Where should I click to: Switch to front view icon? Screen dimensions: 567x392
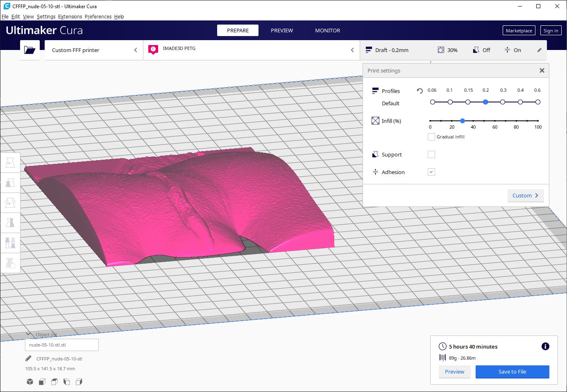coord(42,382)
